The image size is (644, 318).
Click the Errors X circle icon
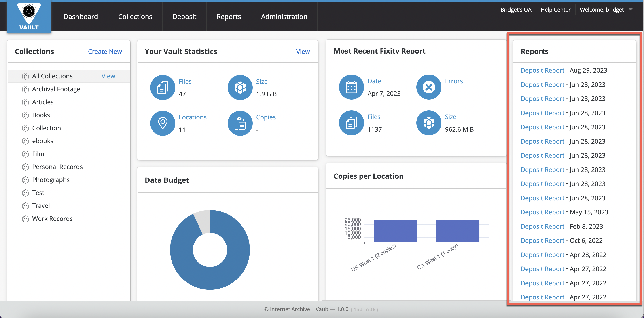428,87
